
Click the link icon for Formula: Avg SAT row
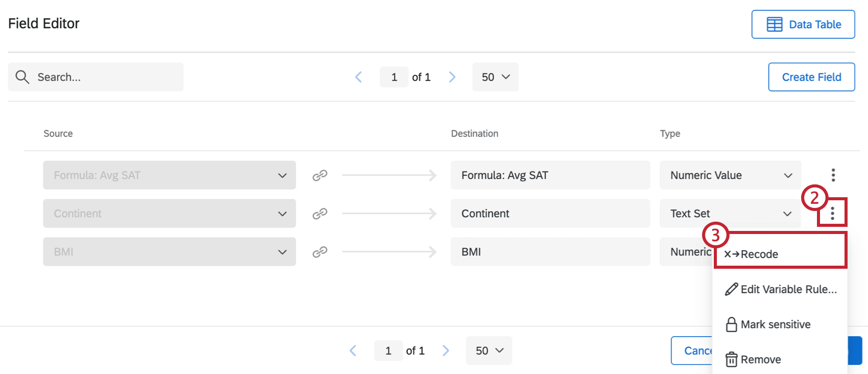pos(320,175)
